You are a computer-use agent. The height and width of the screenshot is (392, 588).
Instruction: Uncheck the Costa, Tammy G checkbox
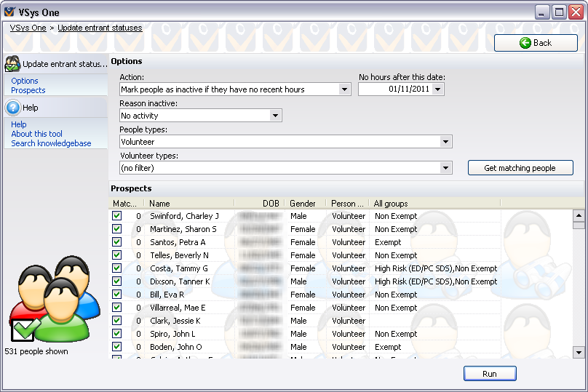[116, 268]
